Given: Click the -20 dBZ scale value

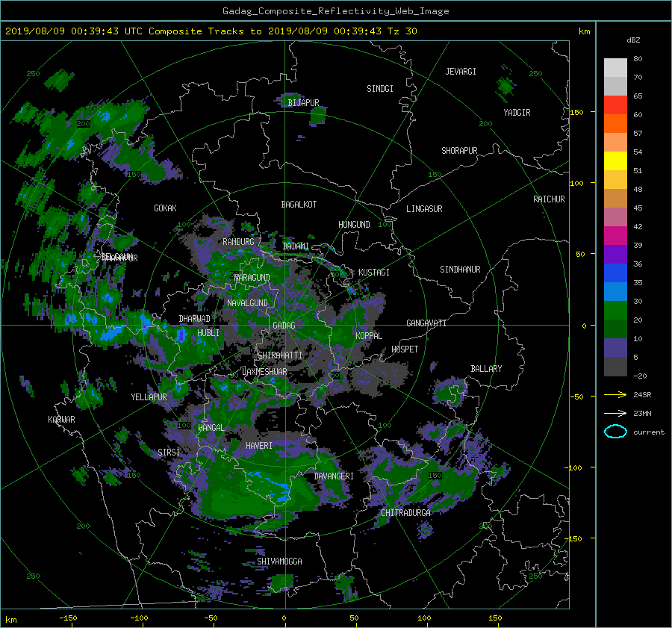Looking at the screenshot, I should click(x=640, y=376).
